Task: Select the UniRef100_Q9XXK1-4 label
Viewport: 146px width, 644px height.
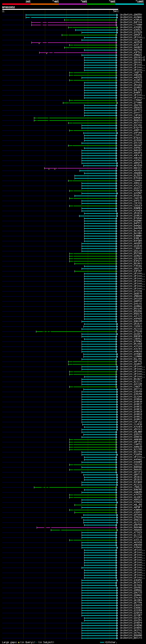Action: [x=132, y=60]
